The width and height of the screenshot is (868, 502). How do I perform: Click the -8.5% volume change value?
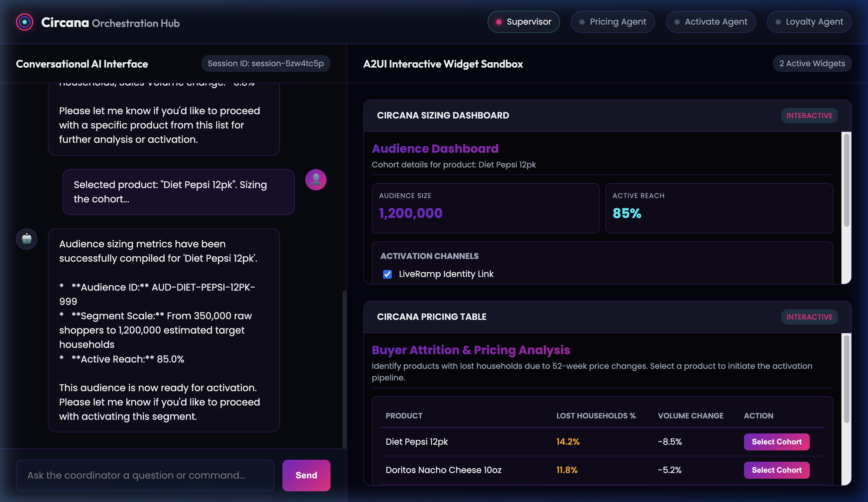click(669, 442)
